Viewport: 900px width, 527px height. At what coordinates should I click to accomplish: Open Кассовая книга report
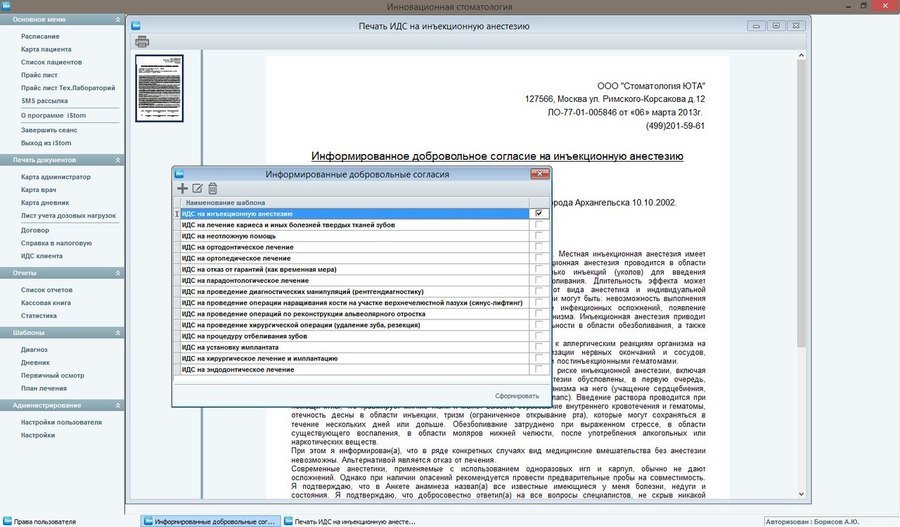(46, 303)
